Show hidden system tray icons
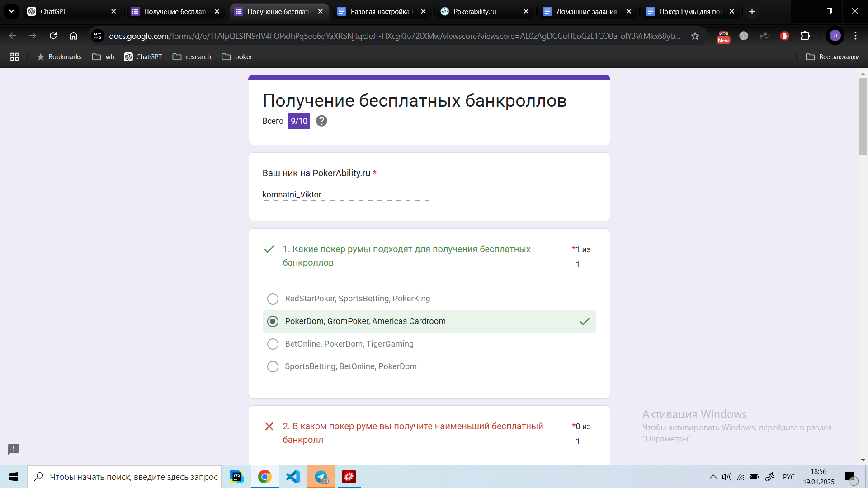The height and width of the screenshot is (488, 868). coord(713,477)
